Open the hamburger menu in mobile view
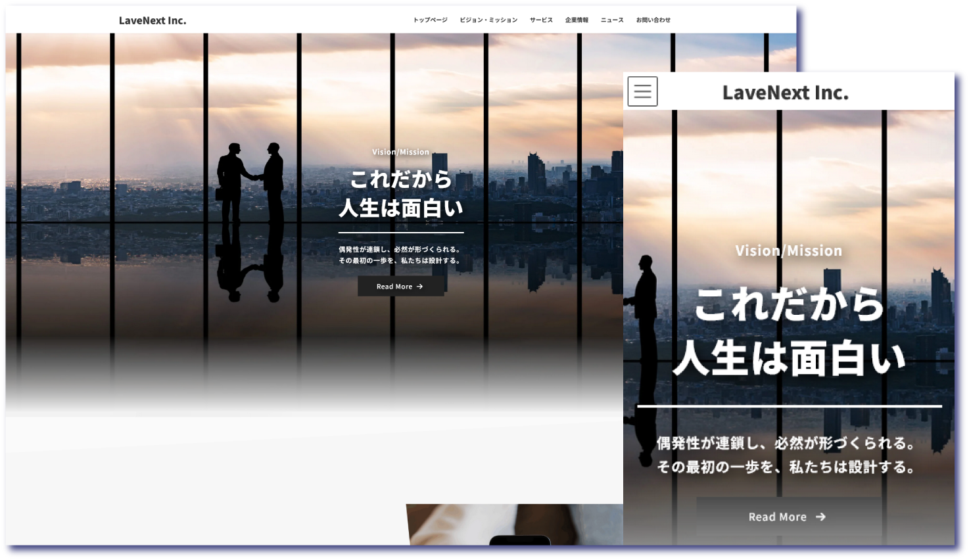 [x=642, y=91]
